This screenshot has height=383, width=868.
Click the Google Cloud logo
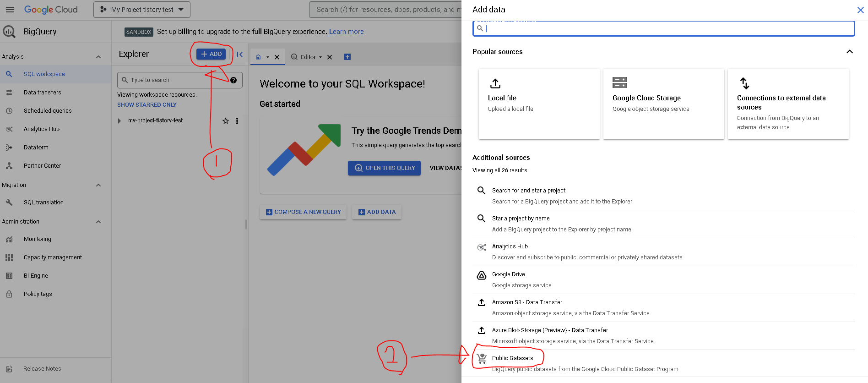(51, 10)
